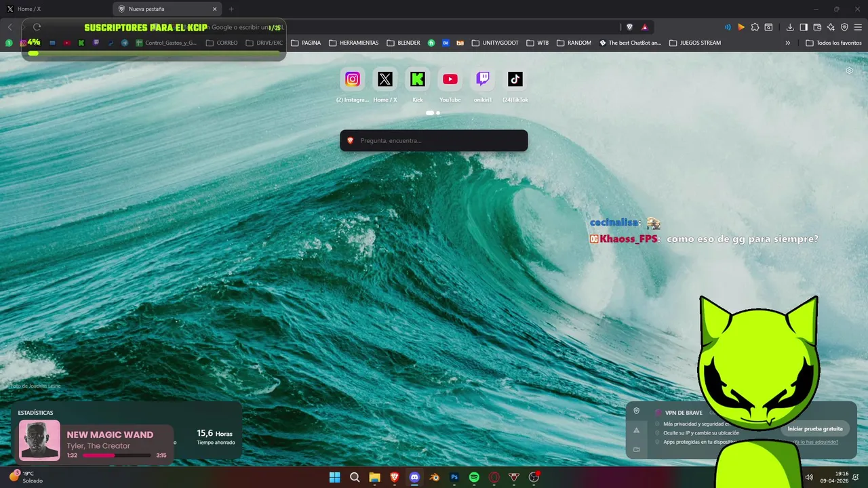Open Windows taskbar Search

(355, 477)
